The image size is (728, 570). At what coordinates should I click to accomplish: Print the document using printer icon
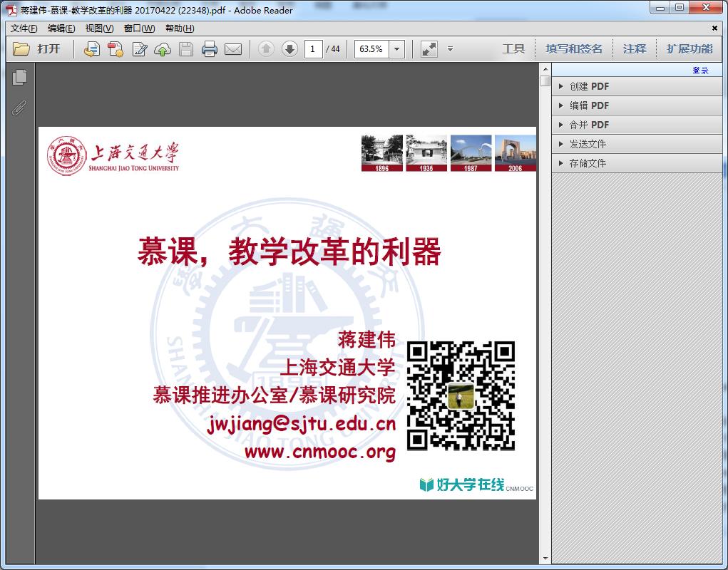209,49
